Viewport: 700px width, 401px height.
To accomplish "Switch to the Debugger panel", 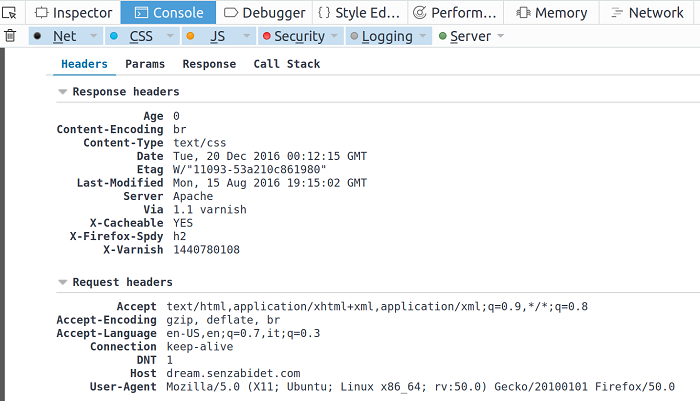I will point(264,13).
